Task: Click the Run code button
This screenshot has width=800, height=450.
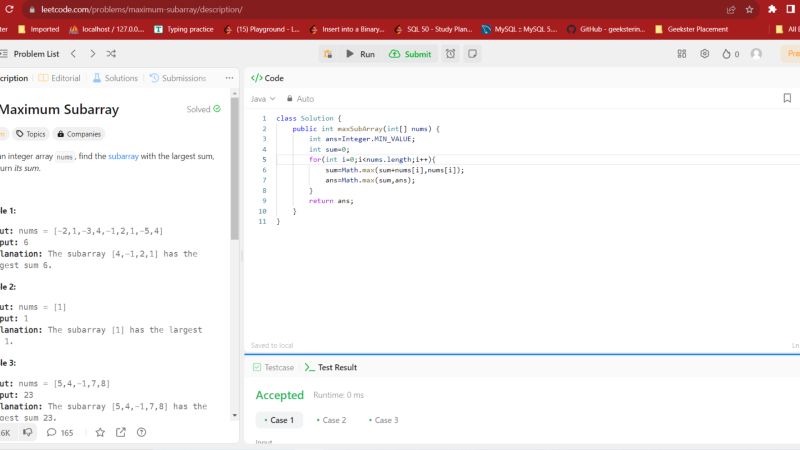Action: point(360,54)
